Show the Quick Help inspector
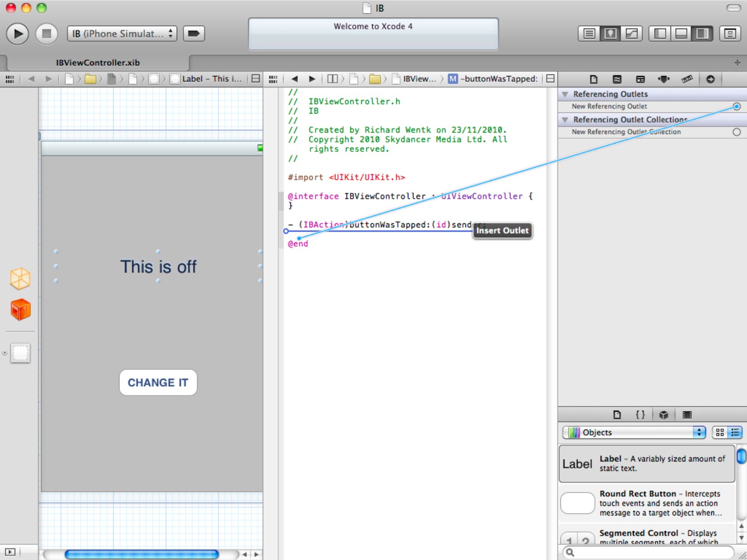747x560 pixels. coord(617,79)
